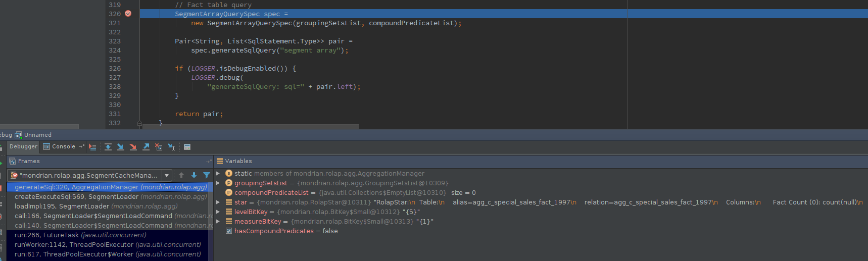Click the measureBitKey variable name
The image size is (868, 261).
pyautogui.click(x=258, y=221)
